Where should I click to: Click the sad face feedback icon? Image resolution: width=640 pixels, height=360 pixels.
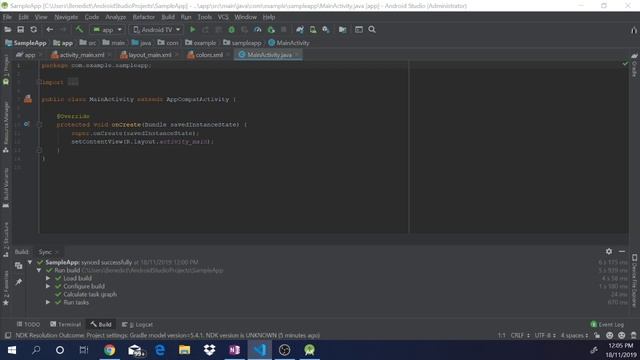[x=622, y=336]
